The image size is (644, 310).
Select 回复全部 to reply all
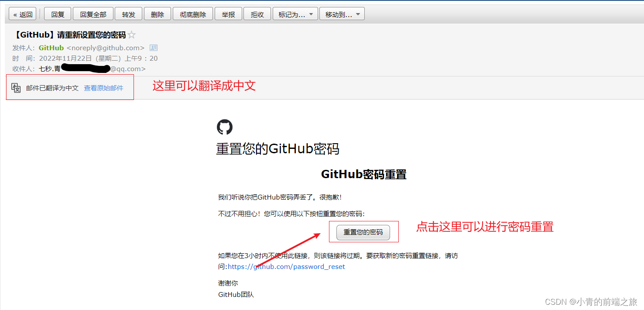[x=93, y=14]
